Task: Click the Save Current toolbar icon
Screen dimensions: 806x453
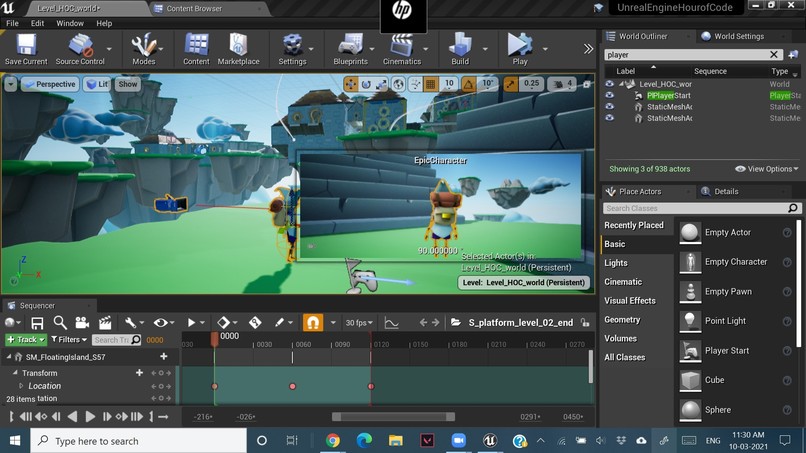Action: pos(26,49)
